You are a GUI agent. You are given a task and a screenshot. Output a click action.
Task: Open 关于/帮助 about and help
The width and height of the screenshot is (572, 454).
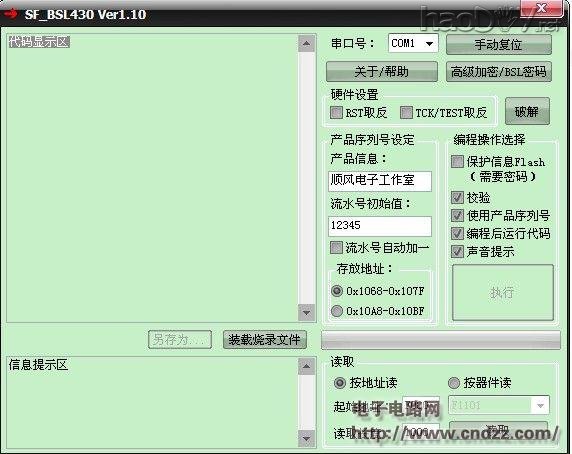(382, 71)
